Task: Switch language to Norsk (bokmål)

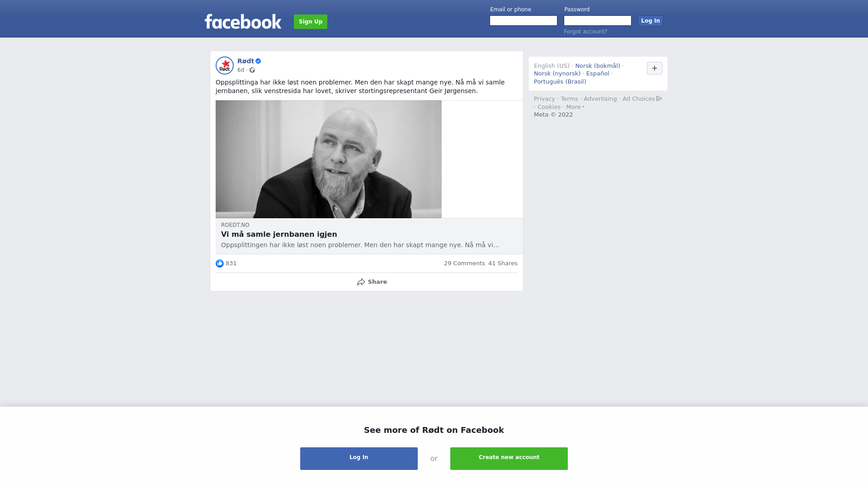Action: (598, 66)
